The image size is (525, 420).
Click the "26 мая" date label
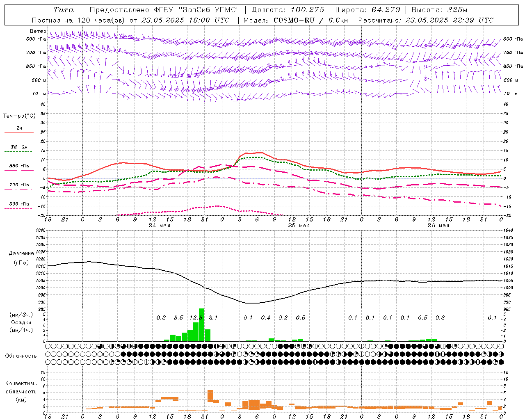click(438, 226)
